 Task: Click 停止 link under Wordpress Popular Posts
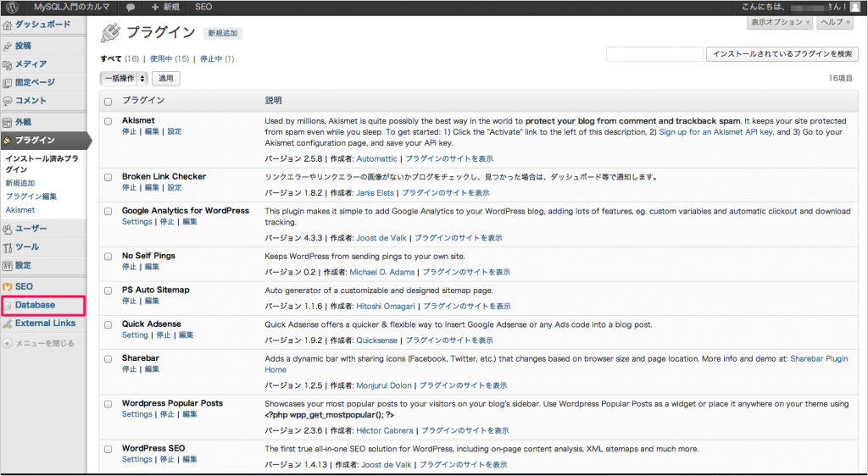(167, 415)
